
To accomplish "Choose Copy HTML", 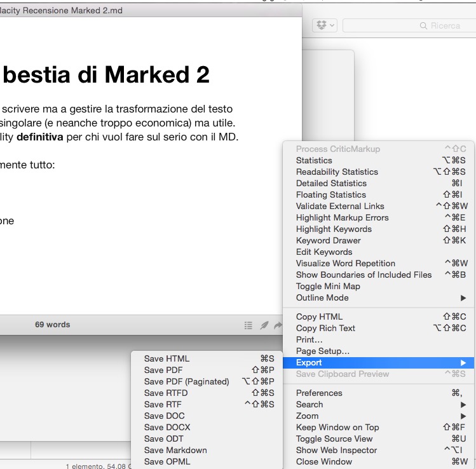I will click(x=378, y=316).
